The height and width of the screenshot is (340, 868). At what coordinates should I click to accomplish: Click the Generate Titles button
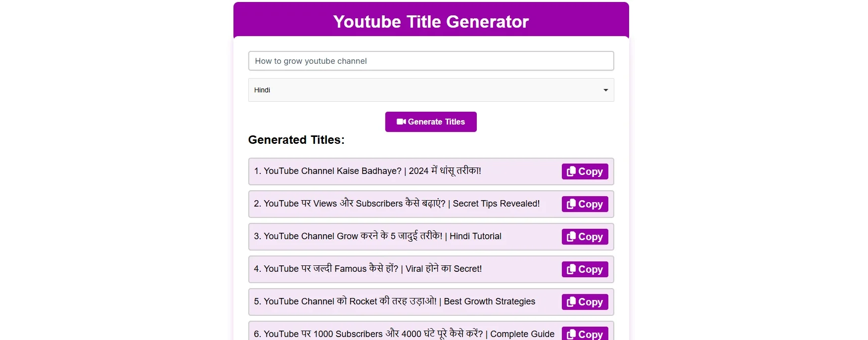click(x=431, y=122)
